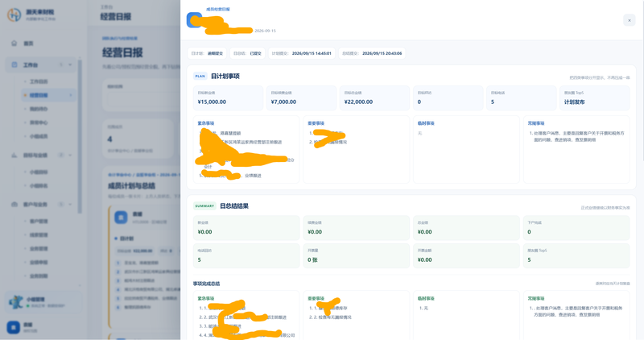
Task: Click the blue member avatar in the plan card
Action: click(x=121, y=217)
